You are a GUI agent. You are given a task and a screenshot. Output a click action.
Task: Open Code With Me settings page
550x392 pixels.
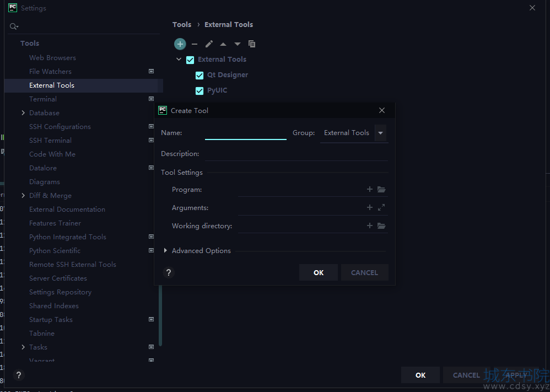[x=52, y=154]
